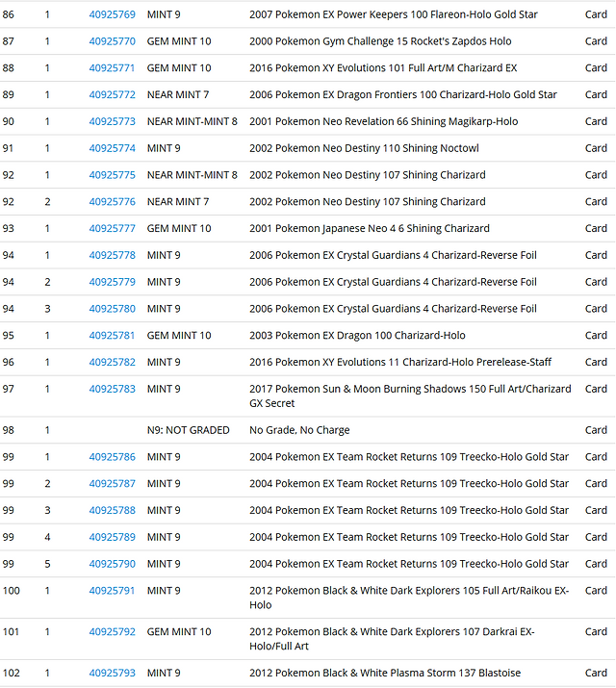616x688 pixels.
Task: Select Charizard-Holo Prerelease-Staff description
Action: click(x=400, y=363)
